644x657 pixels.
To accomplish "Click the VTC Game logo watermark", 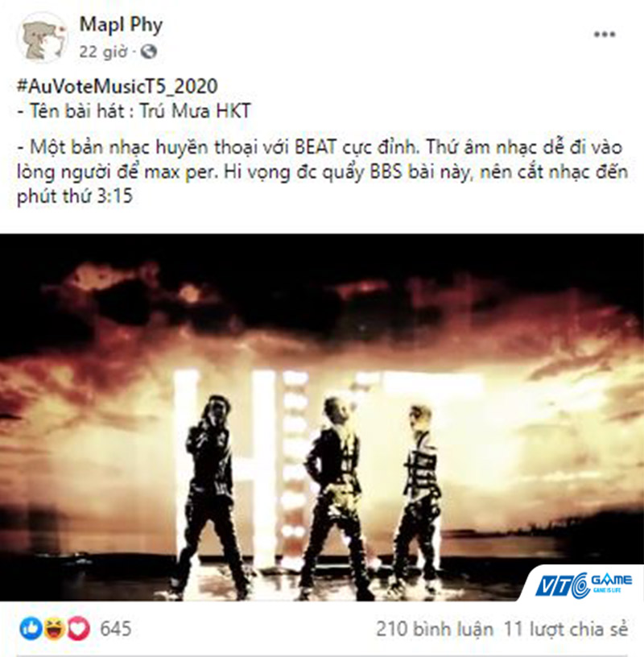I will pyautogui.click(x=584, y=584).
